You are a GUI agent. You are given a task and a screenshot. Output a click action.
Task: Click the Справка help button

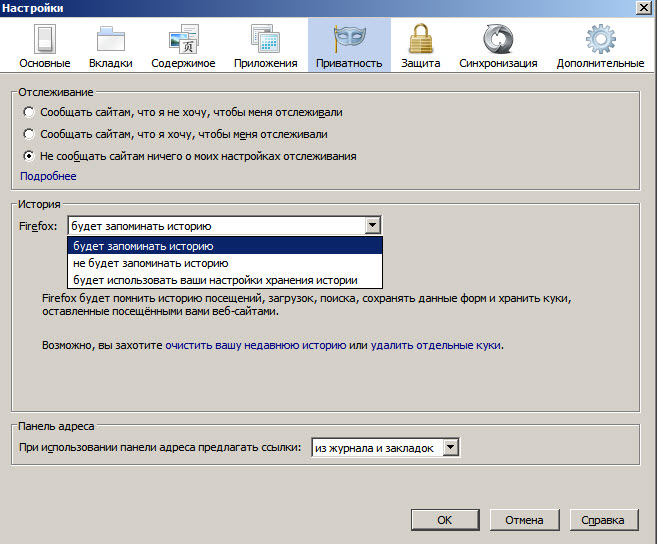point(603,520)
